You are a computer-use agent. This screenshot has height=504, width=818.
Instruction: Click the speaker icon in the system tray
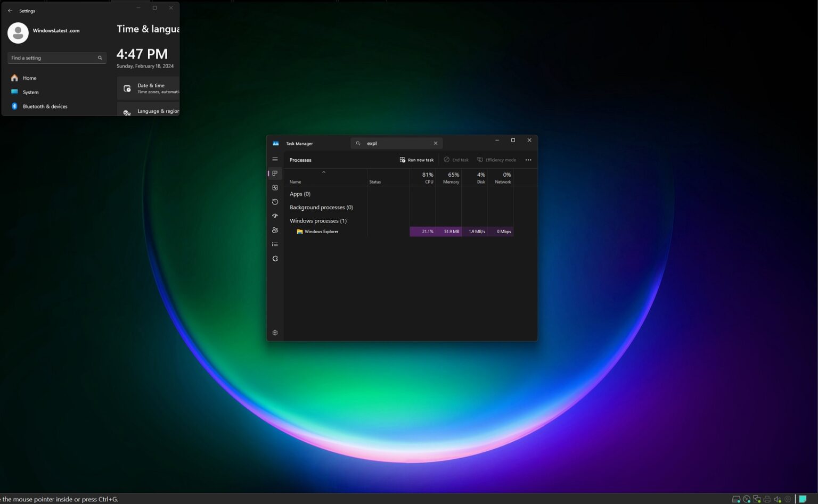(x=778, y=499)
